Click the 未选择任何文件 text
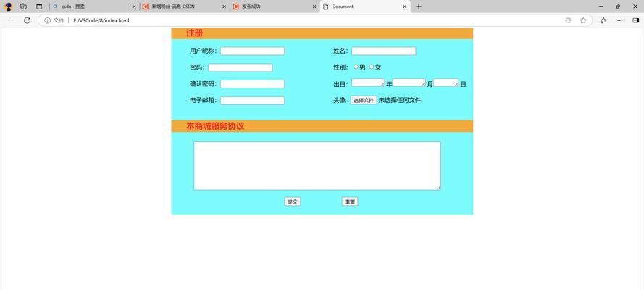 (400, 100)
